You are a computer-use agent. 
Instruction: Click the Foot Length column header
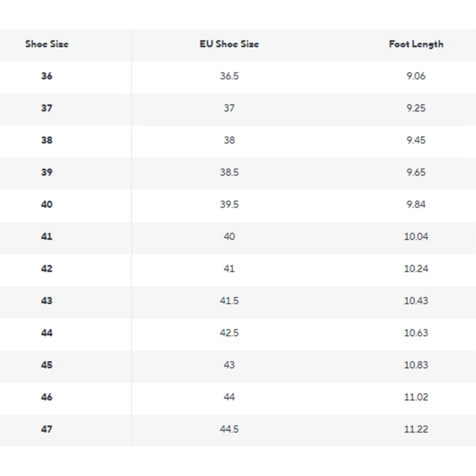tap(416, 44)
